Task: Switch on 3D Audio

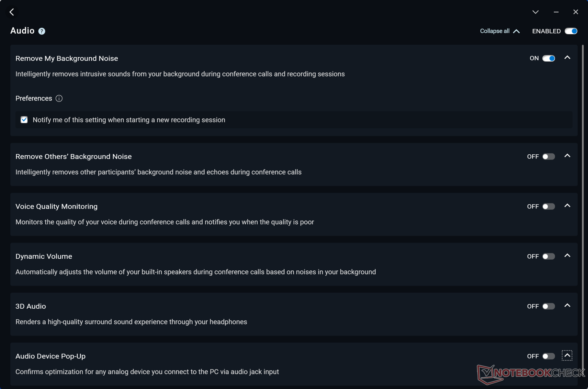Action: [548, 306]
